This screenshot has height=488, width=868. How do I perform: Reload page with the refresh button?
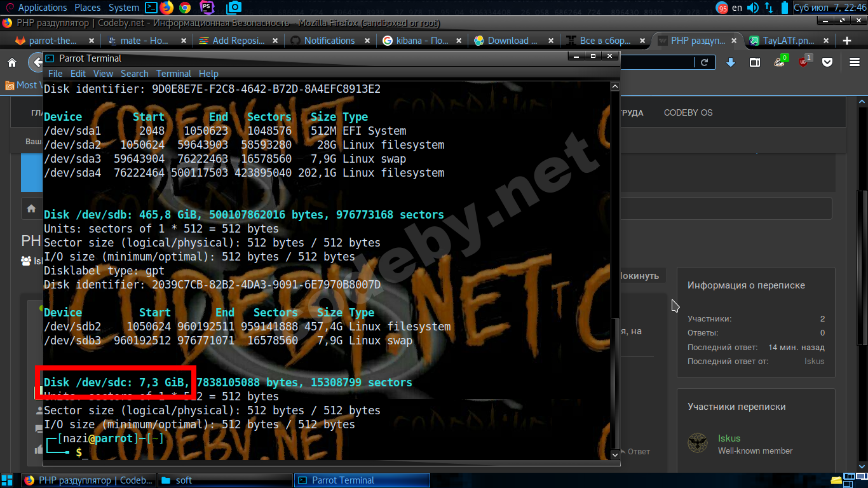(x=704, y=62)
